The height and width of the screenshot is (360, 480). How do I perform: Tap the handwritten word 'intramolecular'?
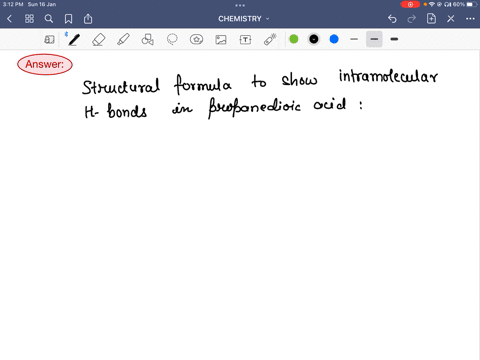coord(388,76)
